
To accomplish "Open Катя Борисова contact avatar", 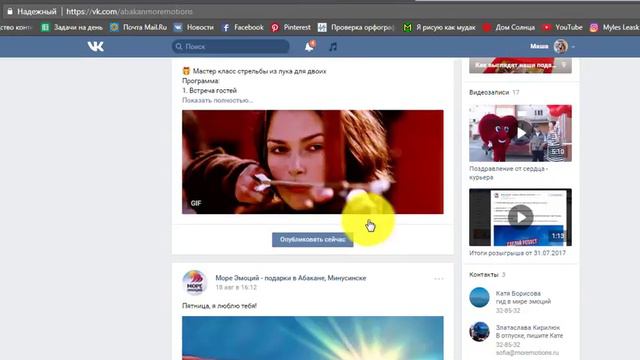I will (479, 297).
